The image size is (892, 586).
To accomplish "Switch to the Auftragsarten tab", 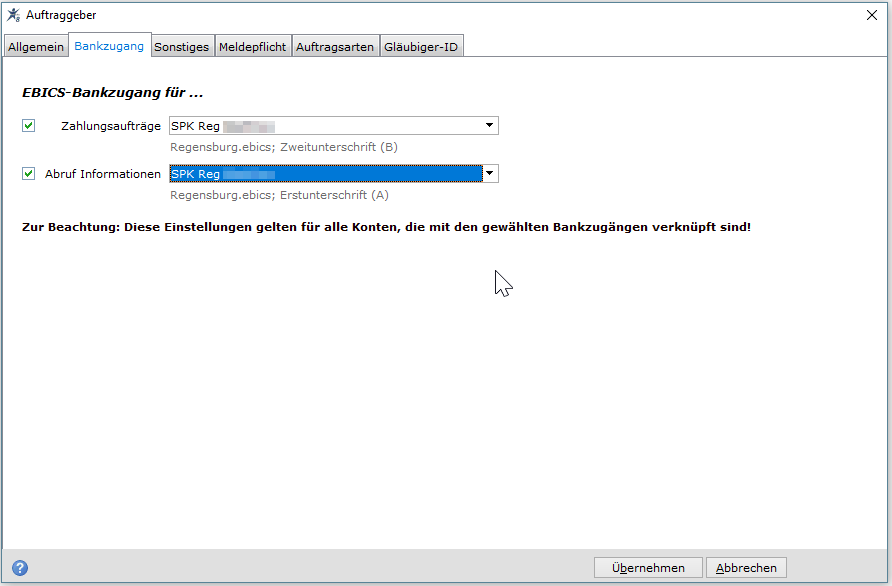I will 335,47.
